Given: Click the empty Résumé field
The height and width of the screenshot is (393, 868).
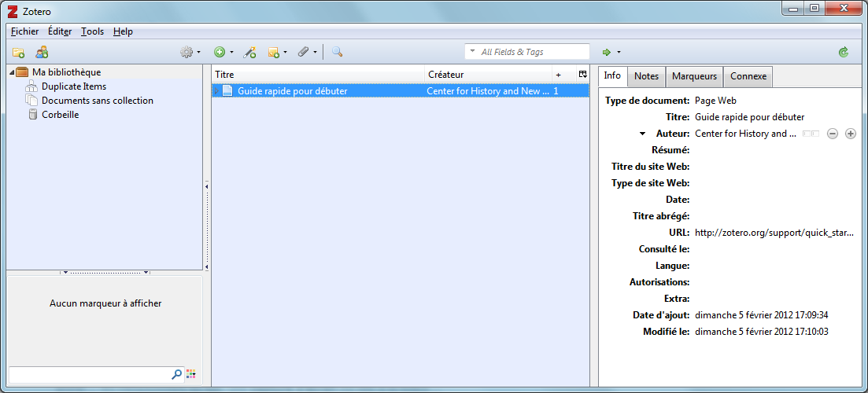Looking at the screenshot, I should (775, 150).
